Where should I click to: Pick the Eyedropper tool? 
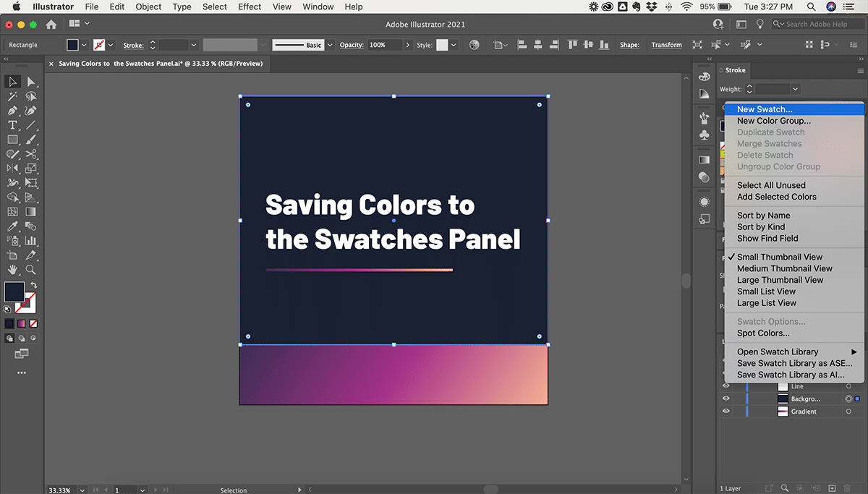(12, 226)
